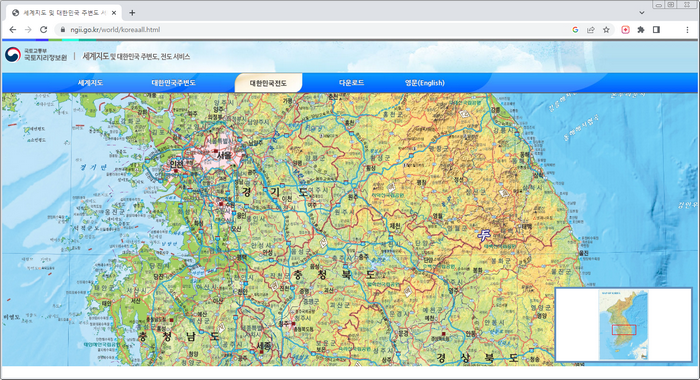Open a new browser tab
Viewport: 700px width, 380px height.
coord(132,13)
